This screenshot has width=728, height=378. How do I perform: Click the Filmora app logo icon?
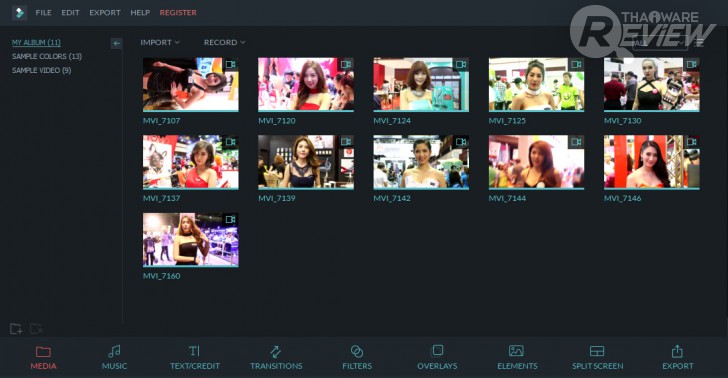pyautogui.click(x=20, y=13)
